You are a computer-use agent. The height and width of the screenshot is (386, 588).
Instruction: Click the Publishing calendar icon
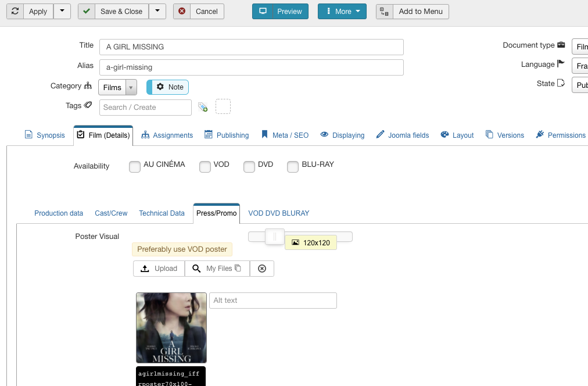tap(209, 134)
